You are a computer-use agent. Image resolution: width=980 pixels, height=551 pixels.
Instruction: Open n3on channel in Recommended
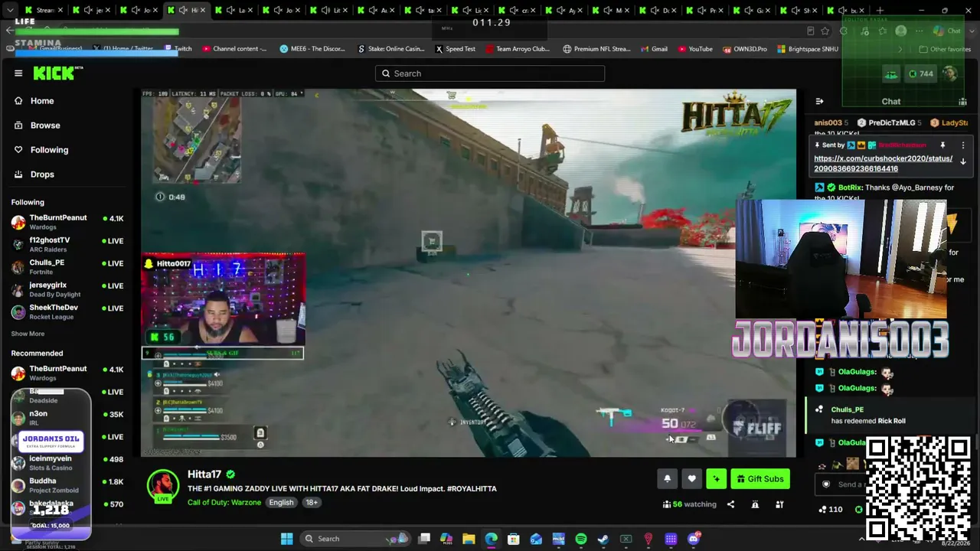click(x=67, y=418)
